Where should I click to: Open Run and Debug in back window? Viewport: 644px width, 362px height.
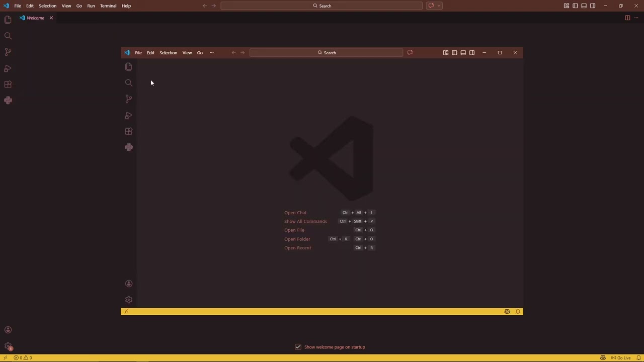pyautogui.click(x=8, y=68)
